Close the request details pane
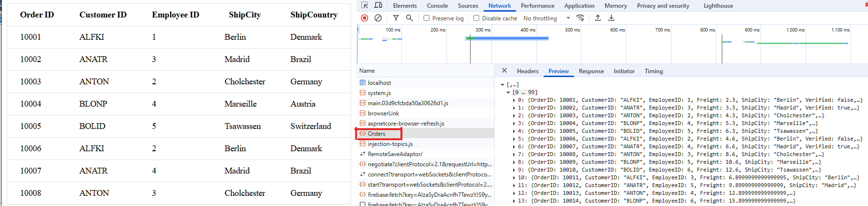868x206 pixels. [504, 71]
